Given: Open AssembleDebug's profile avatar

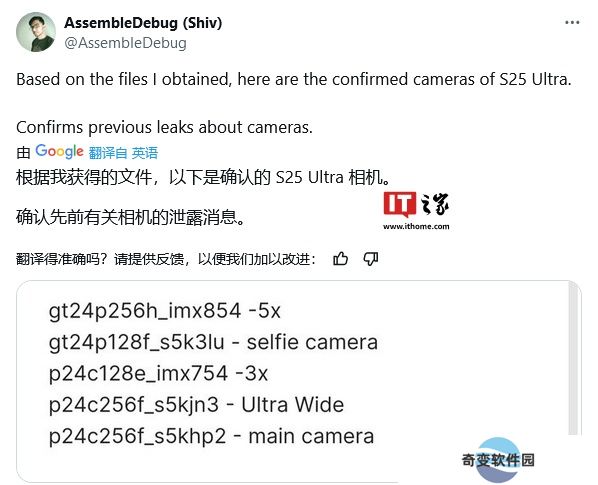Looking at the screenshot, I should [36, 32].
